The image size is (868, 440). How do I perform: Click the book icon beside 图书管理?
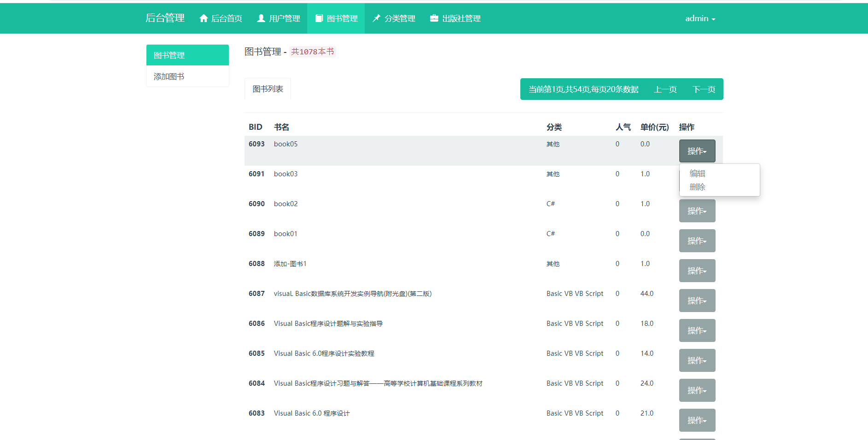(x=319, y=18)
